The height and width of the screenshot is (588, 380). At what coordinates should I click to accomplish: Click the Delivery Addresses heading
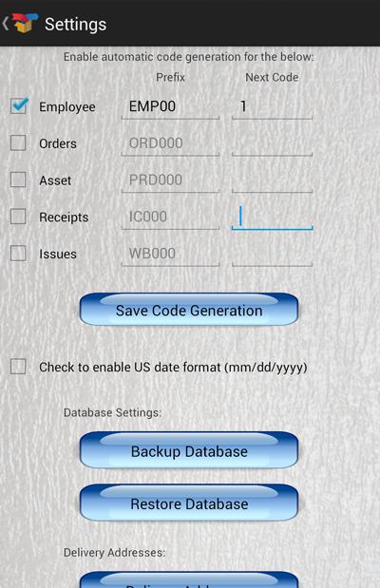(x=114, y=552)
